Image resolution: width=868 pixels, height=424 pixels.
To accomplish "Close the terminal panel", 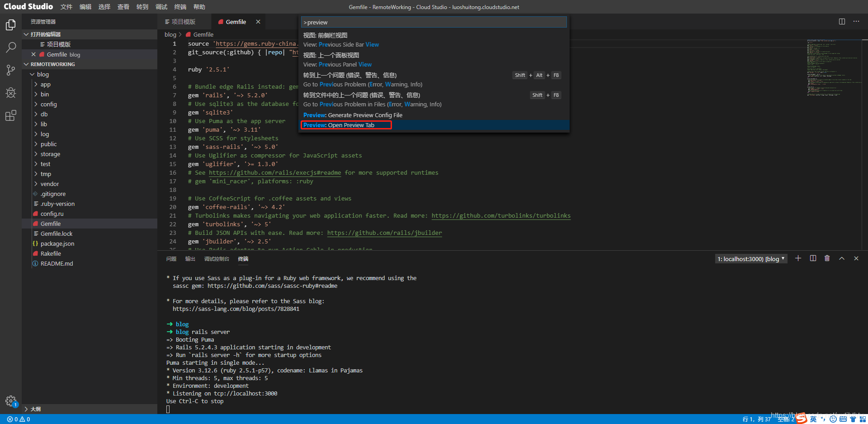I will (x=856, y=258).
